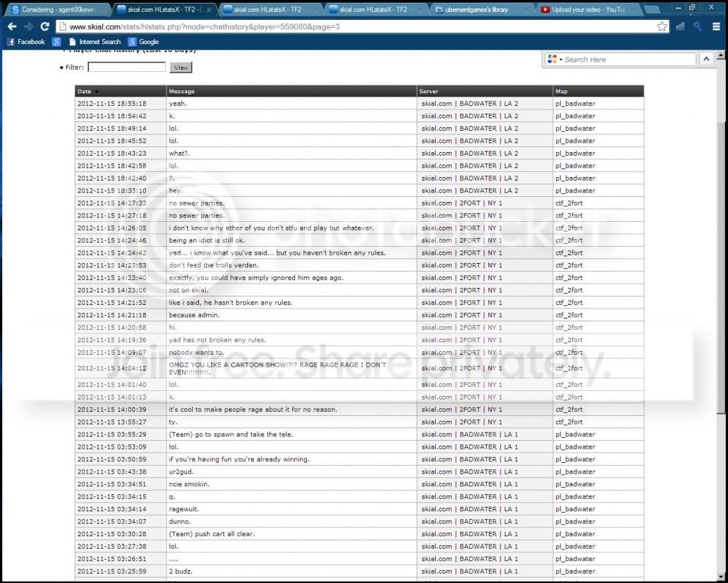
Task: Select the "OMGZ YOU LIKE A CARTOON SHOW" message
Action: (277, 368)
